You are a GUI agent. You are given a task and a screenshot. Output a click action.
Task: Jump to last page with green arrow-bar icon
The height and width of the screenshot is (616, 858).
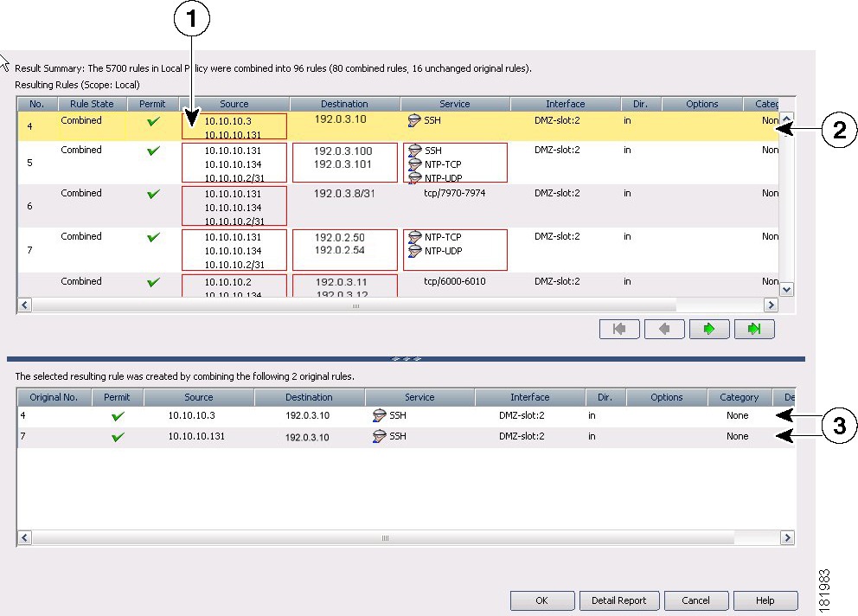coord(754,329)
